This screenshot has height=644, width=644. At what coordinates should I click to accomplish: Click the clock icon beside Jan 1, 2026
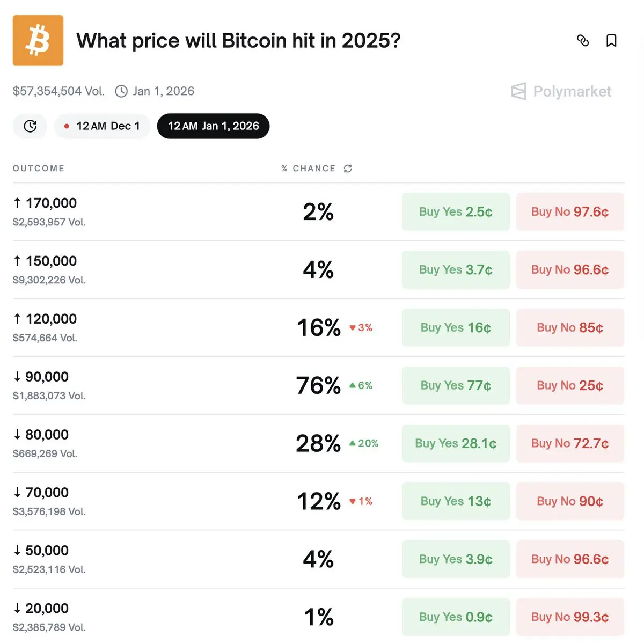(x=122, y=91)
